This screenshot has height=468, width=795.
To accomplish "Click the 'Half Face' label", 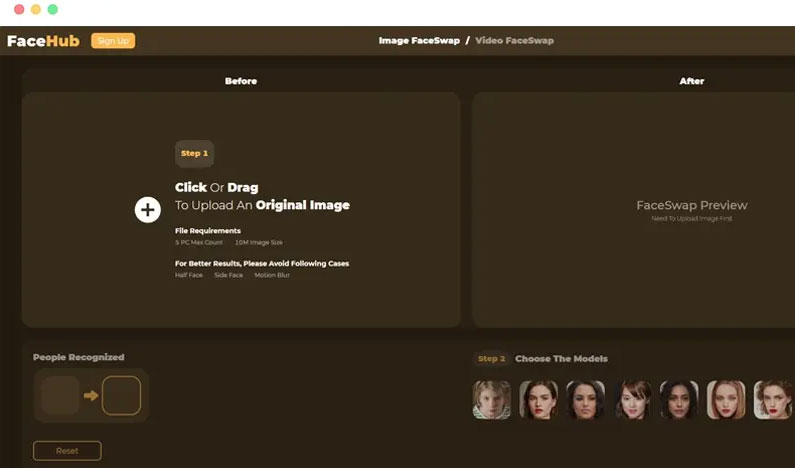I will (x=189, y=275).
